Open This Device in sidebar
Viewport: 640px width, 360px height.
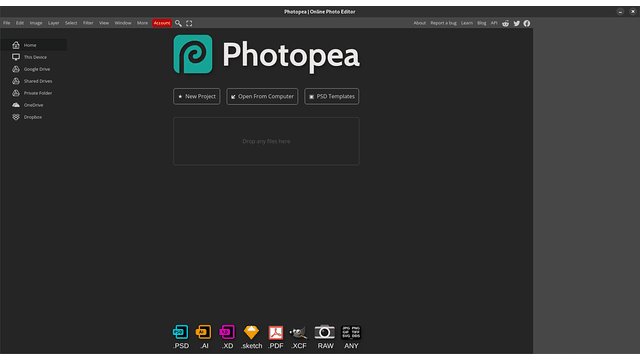point(33,57)
